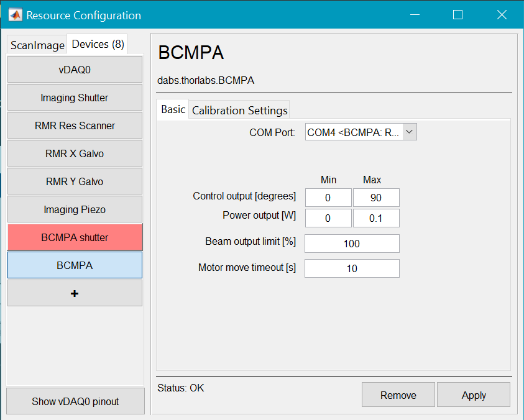Remove the BCMPA device
This screenshot has height=420, width=524.
(398, 395)
